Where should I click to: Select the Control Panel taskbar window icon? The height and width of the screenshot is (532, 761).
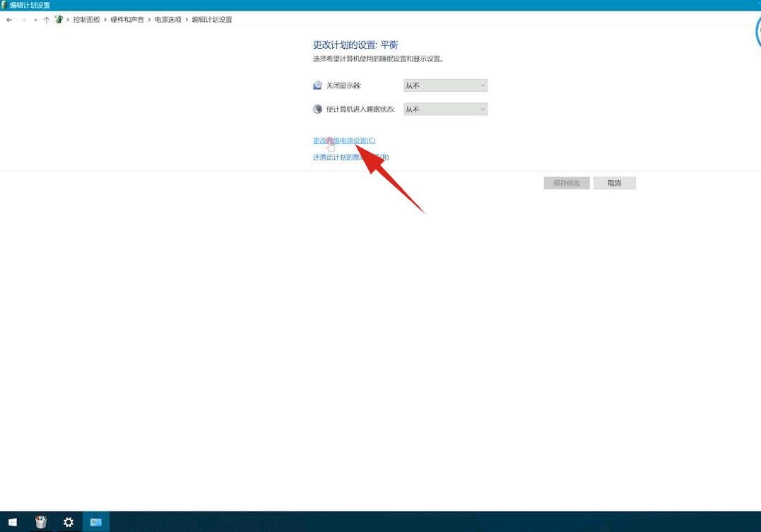tap(95, 522)
